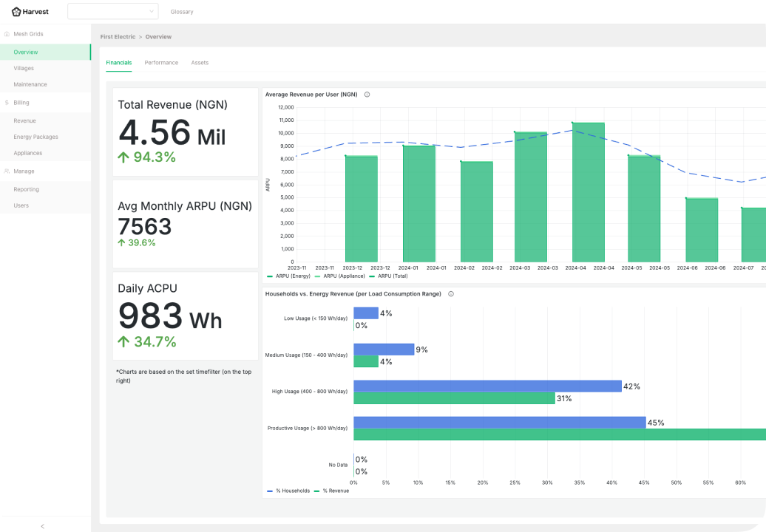Click the Mesh Grids home icon
766x532 pixels.
(x=7, y=34)
